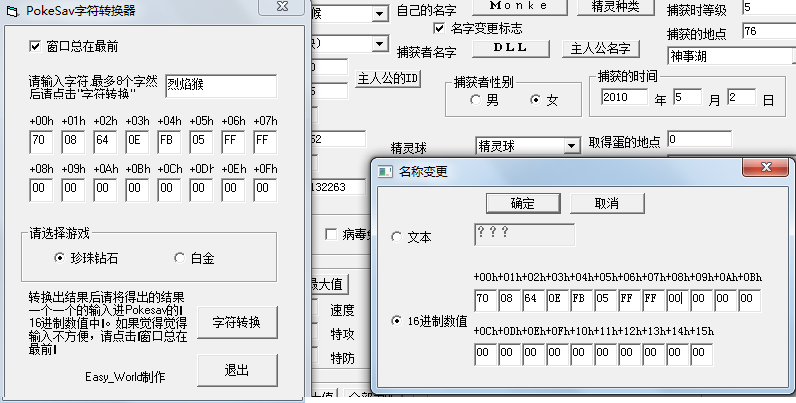Close the PokeSav字符转换器 window

point(283,7)
